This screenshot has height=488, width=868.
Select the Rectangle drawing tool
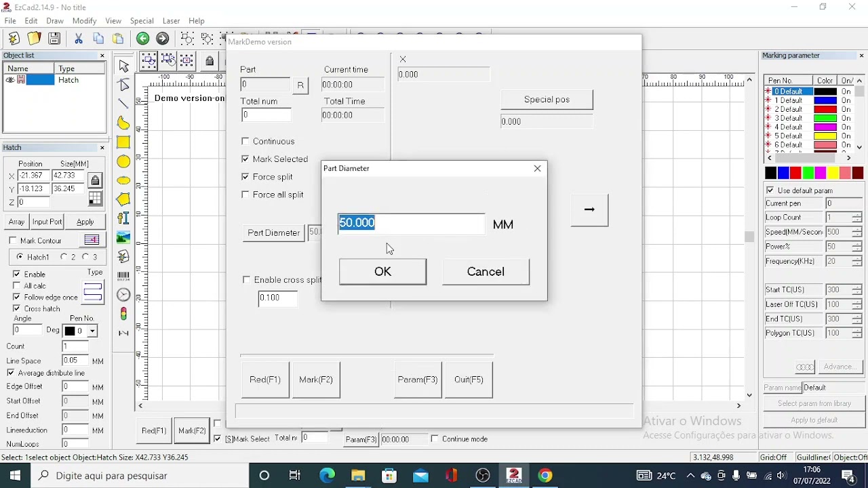coord(123,142)
